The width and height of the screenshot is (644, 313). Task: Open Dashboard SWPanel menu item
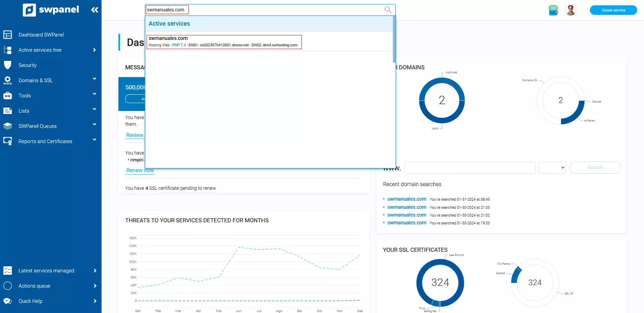pyautogui.click(x=41, y=35)
